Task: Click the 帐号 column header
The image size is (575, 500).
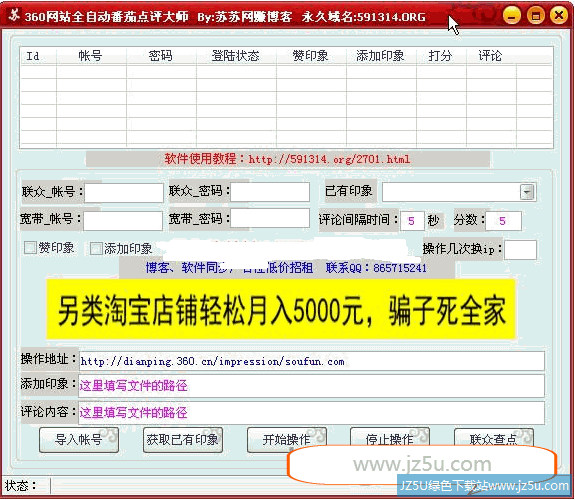Action: click(91, 56)
